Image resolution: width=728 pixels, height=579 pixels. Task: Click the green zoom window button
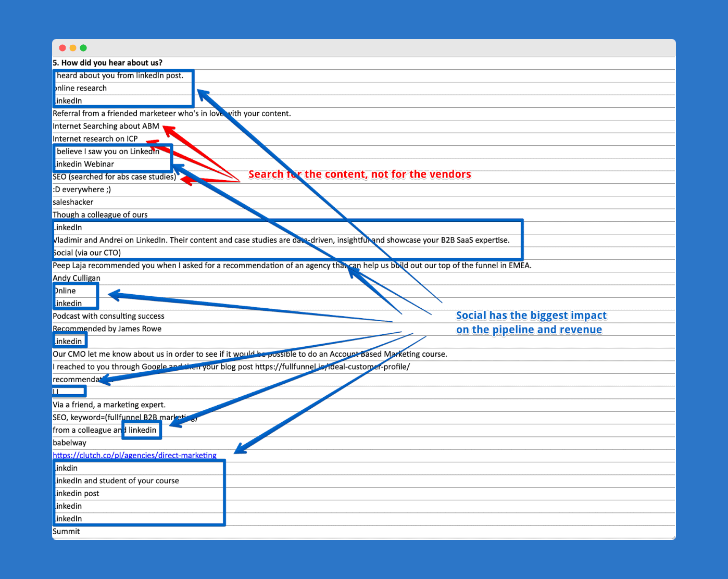[x=83, y=47]
